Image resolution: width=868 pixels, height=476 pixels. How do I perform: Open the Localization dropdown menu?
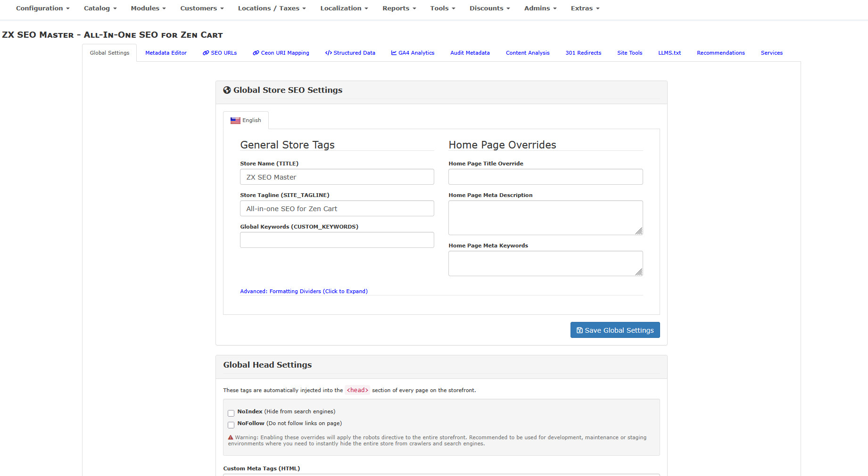click(x=344, y=8)
